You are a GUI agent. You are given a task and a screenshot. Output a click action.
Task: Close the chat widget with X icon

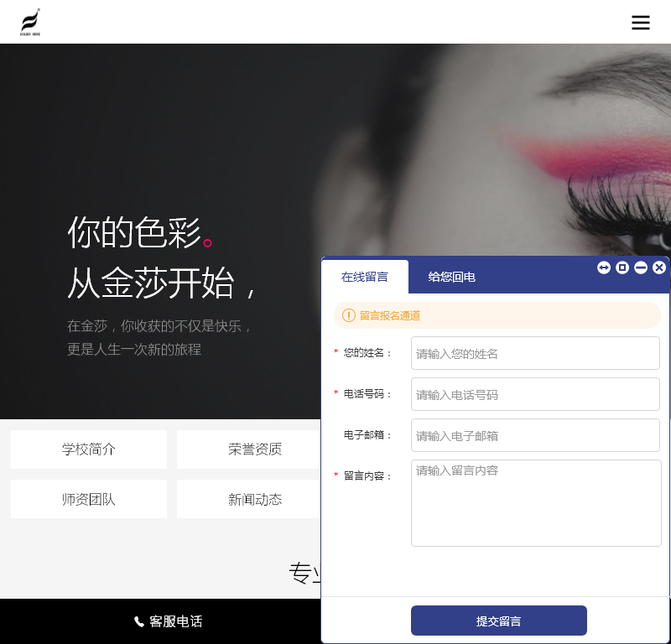pyautogui.click(x=659, y=267)
